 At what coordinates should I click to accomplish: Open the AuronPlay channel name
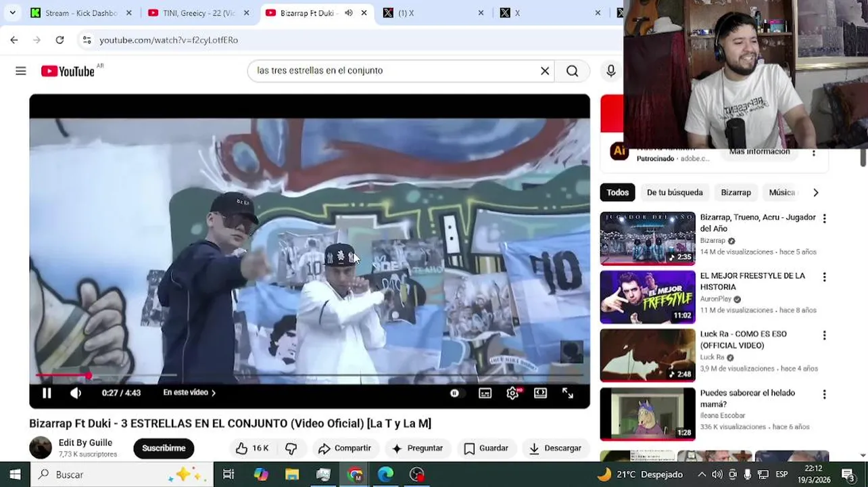tap(716, 299)
